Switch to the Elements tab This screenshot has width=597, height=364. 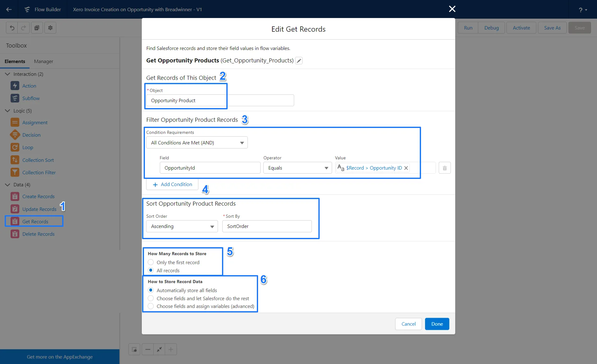(x=15, y=61)
